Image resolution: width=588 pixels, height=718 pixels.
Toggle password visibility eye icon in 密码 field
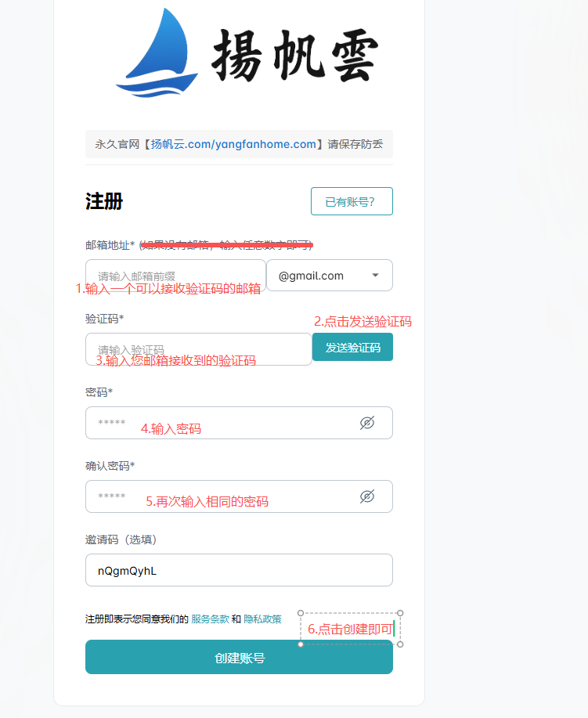click(x=367, y=423)
